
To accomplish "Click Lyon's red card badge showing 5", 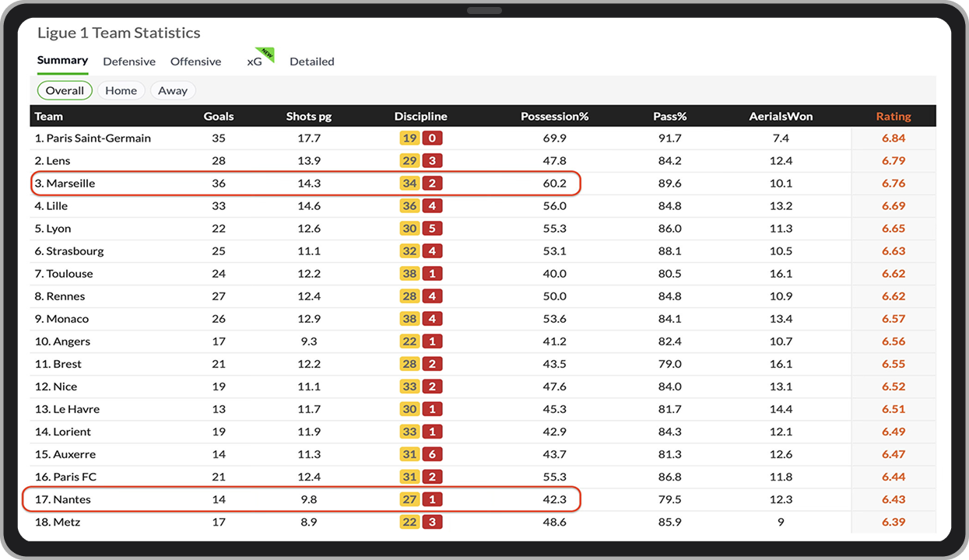I will coord(432,229).
